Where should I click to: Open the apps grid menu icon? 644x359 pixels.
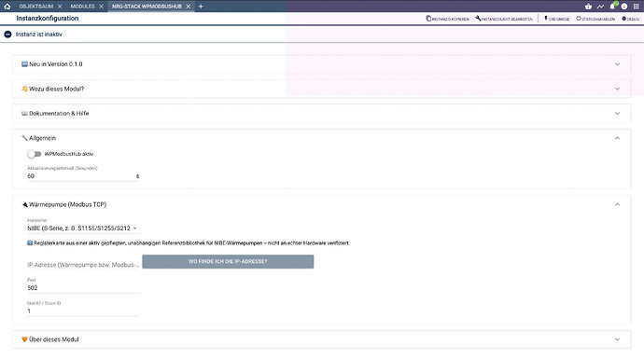tap(637, 7)
